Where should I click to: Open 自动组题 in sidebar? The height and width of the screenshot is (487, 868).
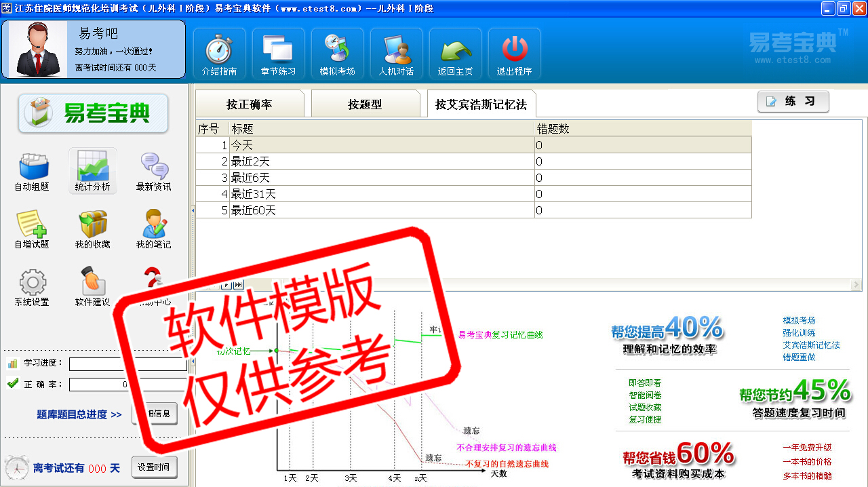[x=32, y=171]
